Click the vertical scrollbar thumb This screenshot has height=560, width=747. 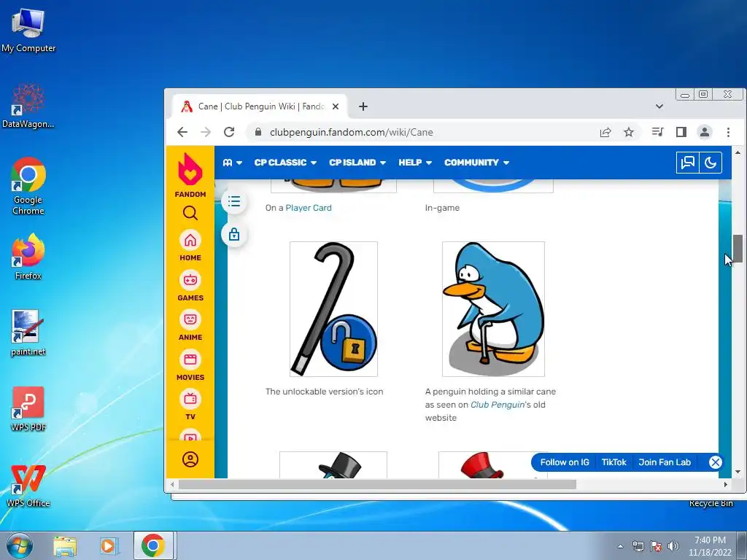click(738, 248)
